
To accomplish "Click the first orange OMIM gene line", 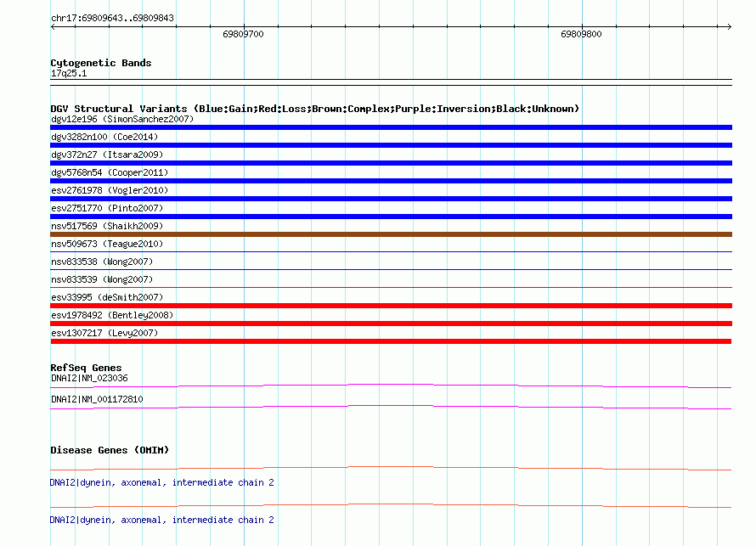I will pos(391,468).
